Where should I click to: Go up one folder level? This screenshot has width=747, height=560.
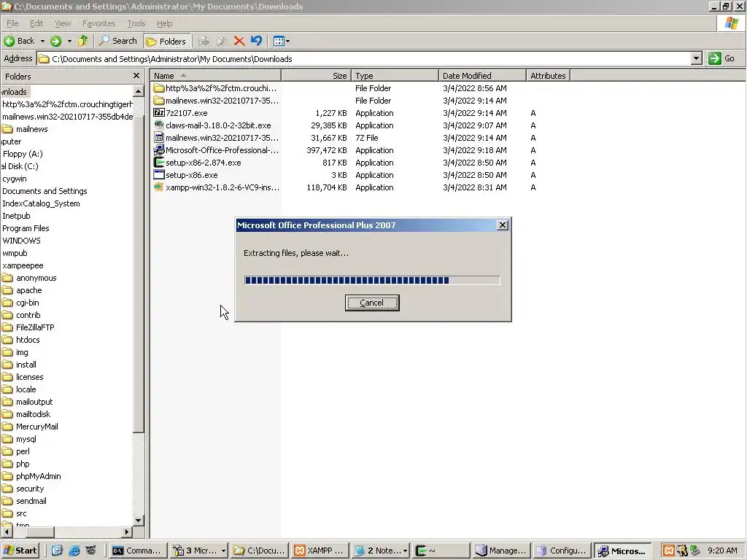pos(83,41)
